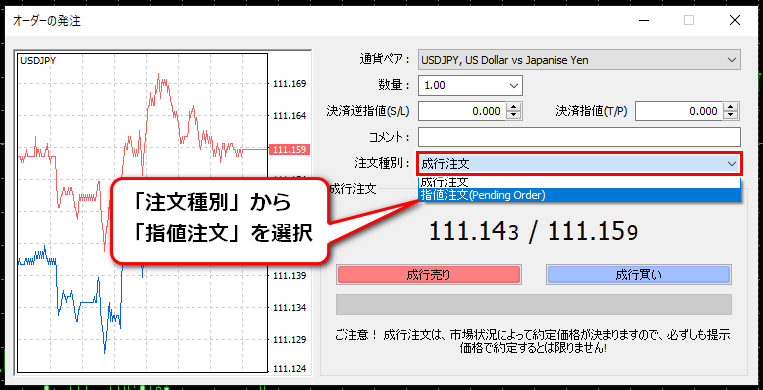Click the 111.169 axis price label
This screenshot has height=390, width=763.
pyautogui.click(x=290, y=84)
